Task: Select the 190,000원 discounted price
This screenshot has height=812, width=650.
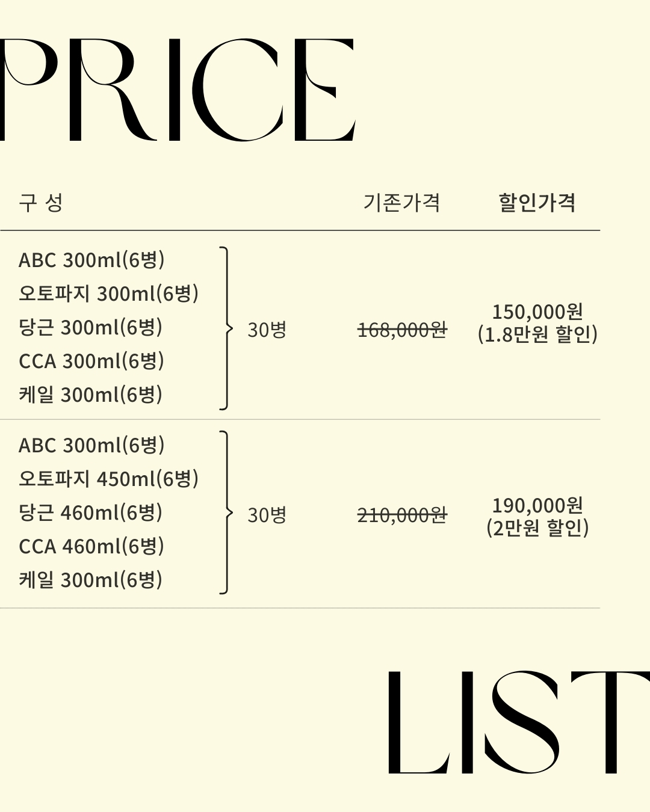Action: [x=537, y=505]
